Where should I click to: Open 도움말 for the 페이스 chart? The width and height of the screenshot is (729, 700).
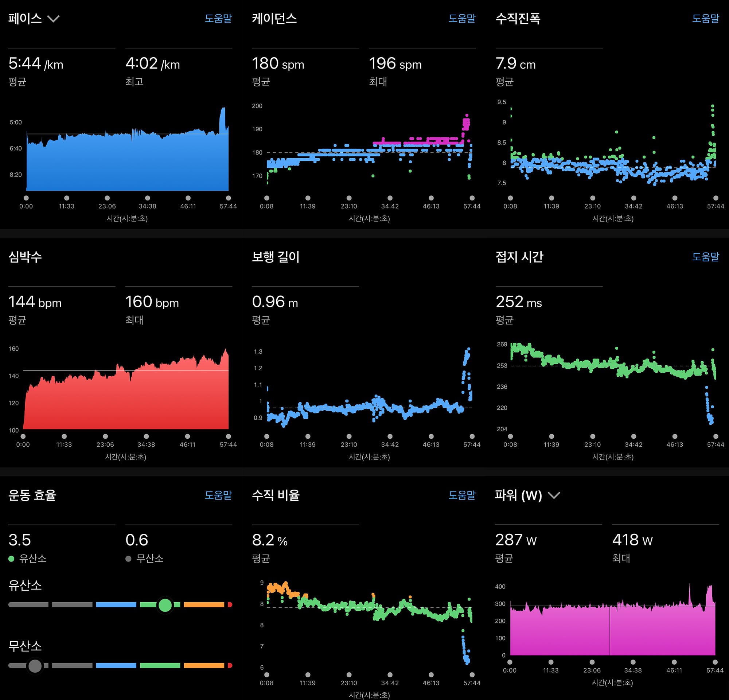pos(218,18)
